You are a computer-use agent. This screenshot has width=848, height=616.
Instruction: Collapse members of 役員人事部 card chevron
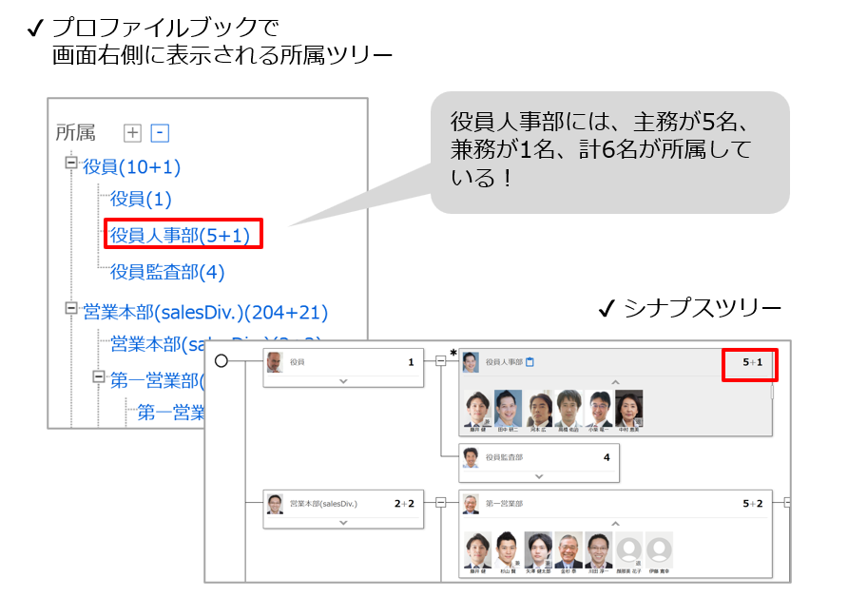click(x=615, y=382)
